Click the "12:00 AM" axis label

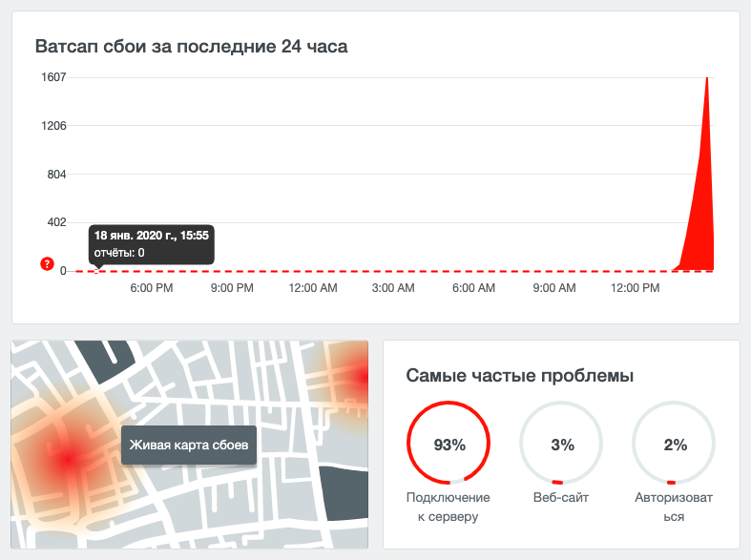click(x=313, y=288)
